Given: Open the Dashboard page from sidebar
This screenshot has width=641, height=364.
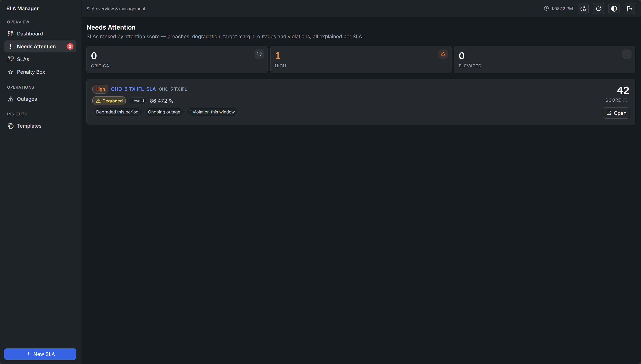Looking at the screenshot, I should tap(40, 34).
